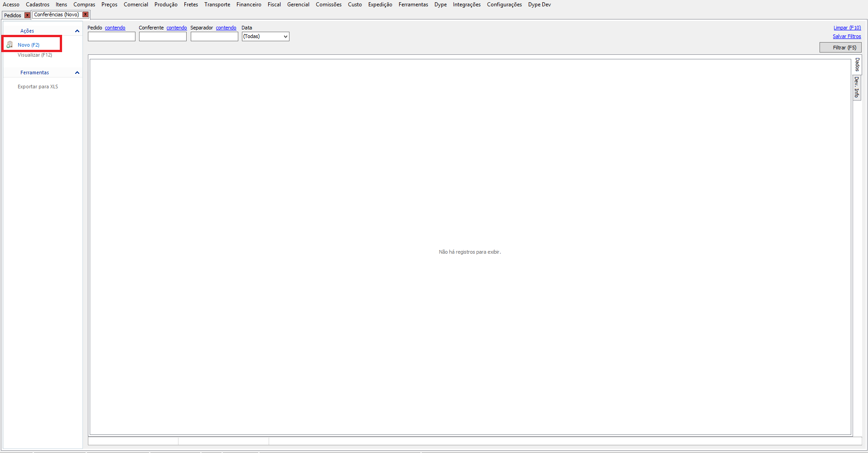Image resolution: width=868 pixels, height=453 pixels.
Task: Open the Dados side tab
Action: (857, 64)
